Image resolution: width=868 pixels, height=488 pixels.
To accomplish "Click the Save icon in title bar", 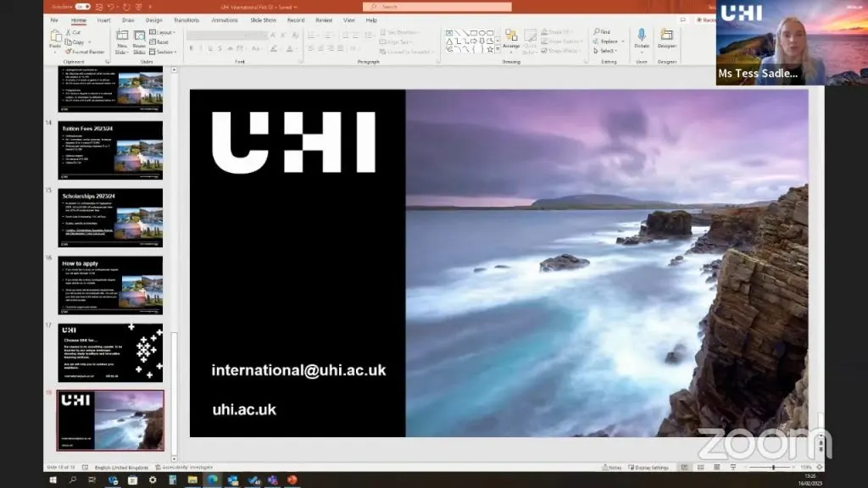I will coord(99,7).
